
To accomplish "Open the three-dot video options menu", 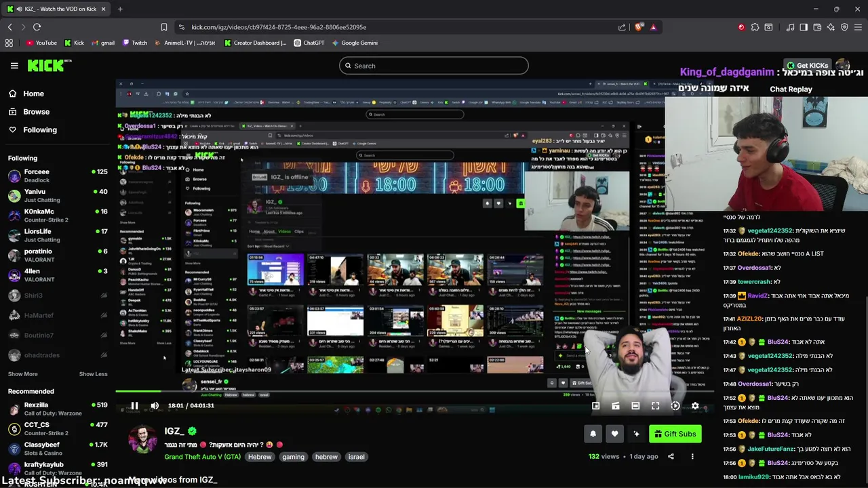I will click(x=692, y=457).
